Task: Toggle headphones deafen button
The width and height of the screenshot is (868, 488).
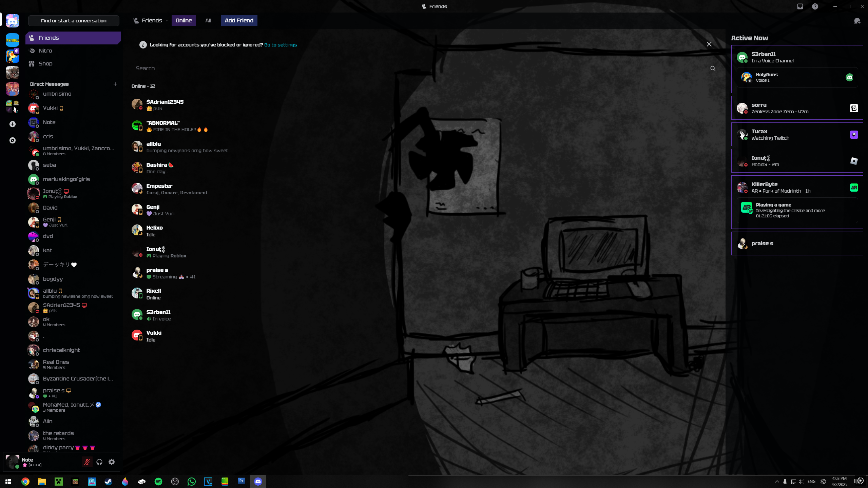Action: (99, 462)
